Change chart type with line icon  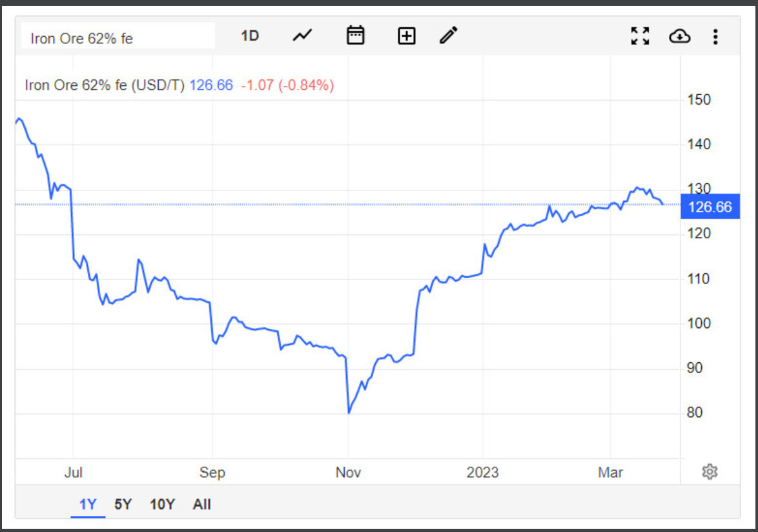coord(303,36)
